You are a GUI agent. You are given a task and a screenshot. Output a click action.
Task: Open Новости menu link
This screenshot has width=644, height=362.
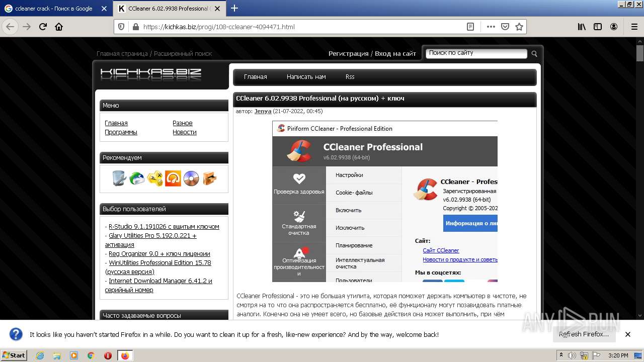pyautogui.click(x=185, y=132)
